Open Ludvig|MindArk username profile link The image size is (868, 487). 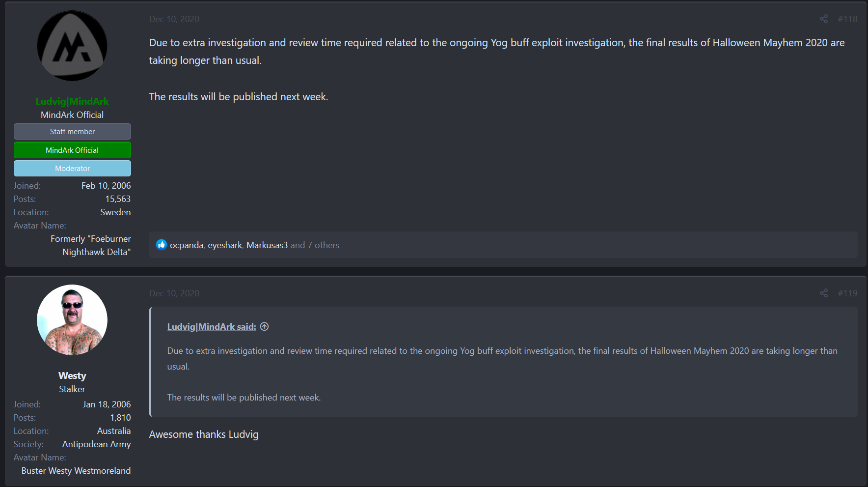click(72, 101)
